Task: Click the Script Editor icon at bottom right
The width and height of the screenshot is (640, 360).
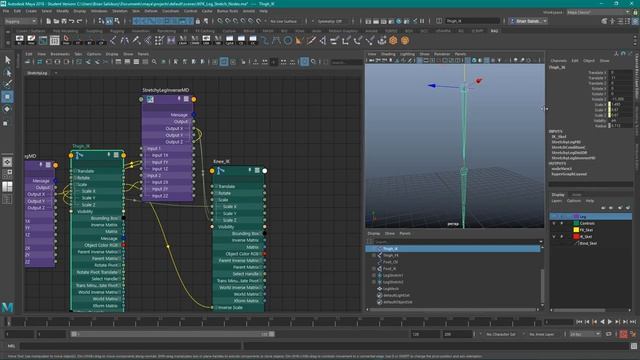Action: coord(634,346)
